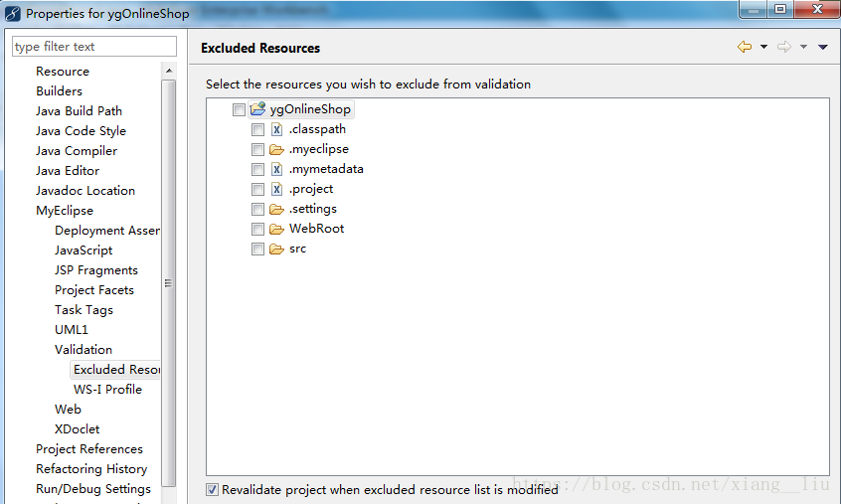
Task: Click the .classpath XML file icon
Action: click(x=276, y=129)
